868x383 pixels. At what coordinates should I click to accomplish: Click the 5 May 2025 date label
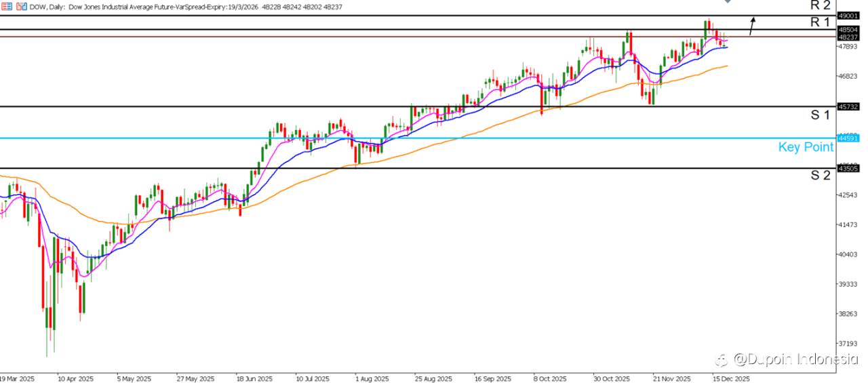point(135,378)
